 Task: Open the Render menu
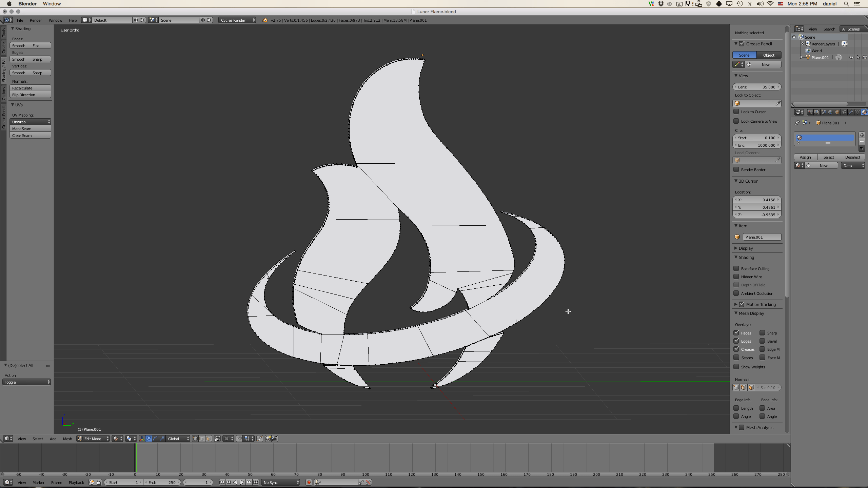(36, 20)
